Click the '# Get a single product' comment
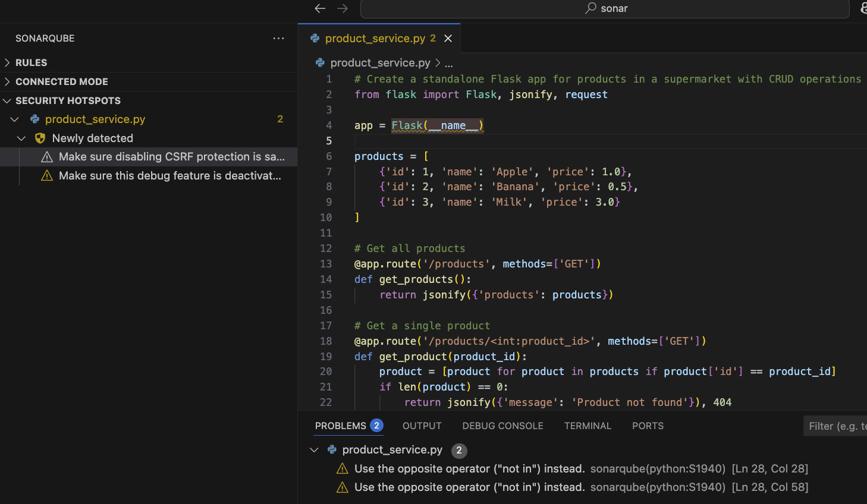The width and height of the screenshot is (867, 504). click(x=422, y=326)
